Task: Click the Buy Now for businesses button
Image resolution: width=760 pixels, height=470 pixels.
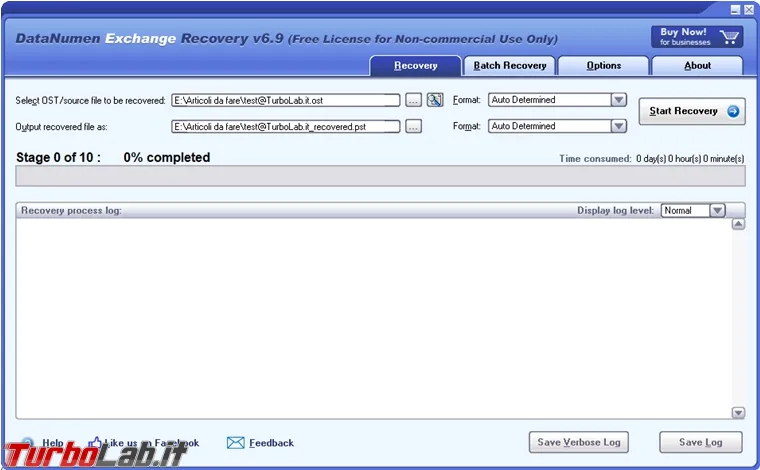Action: pyautogui.click(x=697, y=37)
